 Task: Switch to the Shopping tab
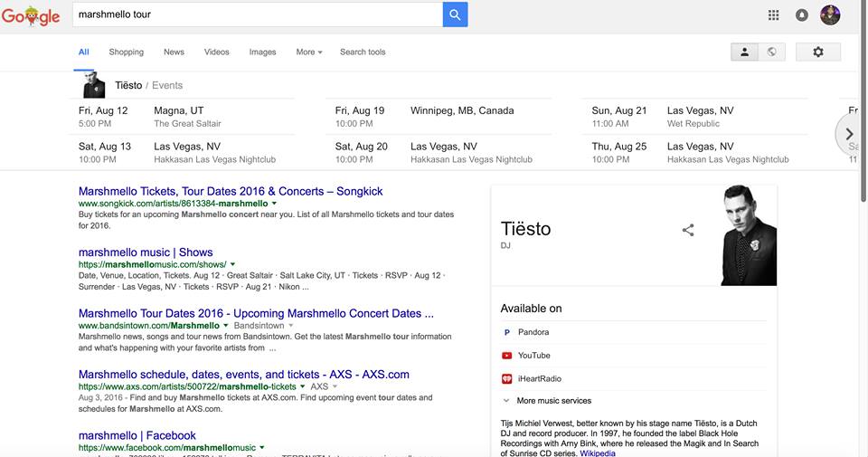127,52
